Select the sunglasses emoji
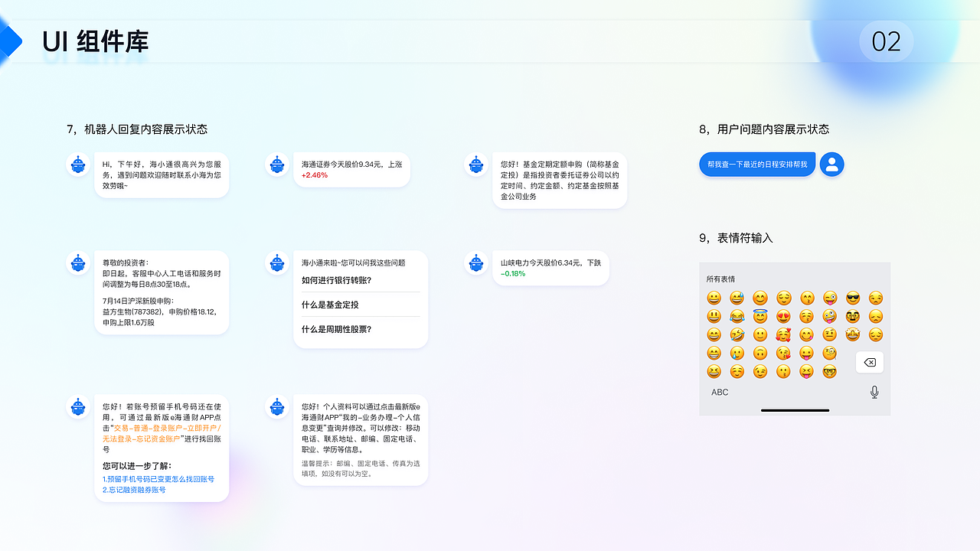Image resolution: width=980 pixels, height=551 pixels. [x=852, y=298]
